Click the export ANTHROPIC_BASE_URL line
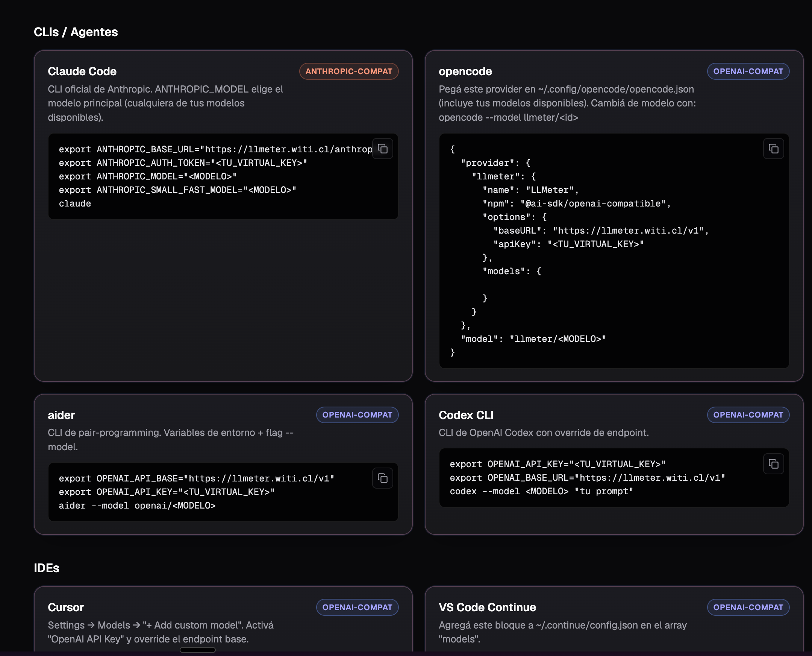Image resolution: width=812 pixels, height=656 pixels. pyautogui.click(x=216, y=149)
